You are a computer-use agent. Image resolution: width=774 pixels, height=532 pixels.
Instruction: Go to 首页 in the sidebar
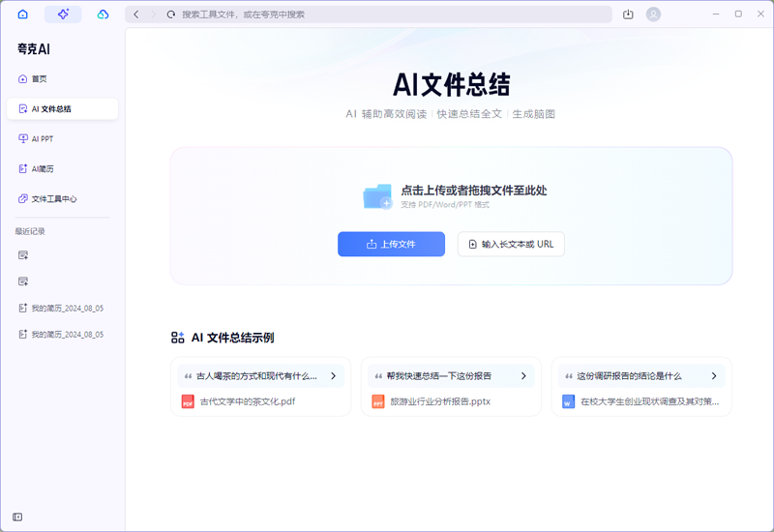coord(63,79)
